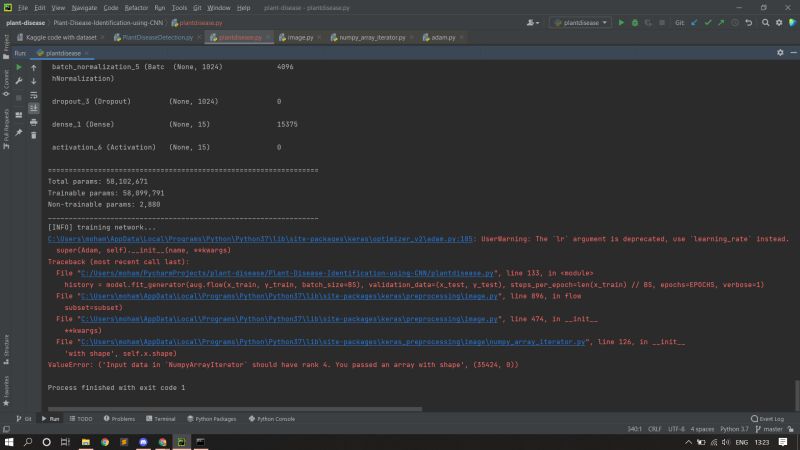The image size is (800, 450).
Task: Update project via Git pull arrow
Action: (x=694, y=23)
